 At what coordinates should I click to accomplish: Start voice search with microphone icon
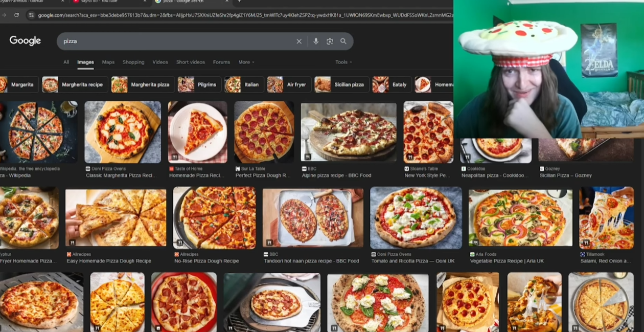point(316,41)
